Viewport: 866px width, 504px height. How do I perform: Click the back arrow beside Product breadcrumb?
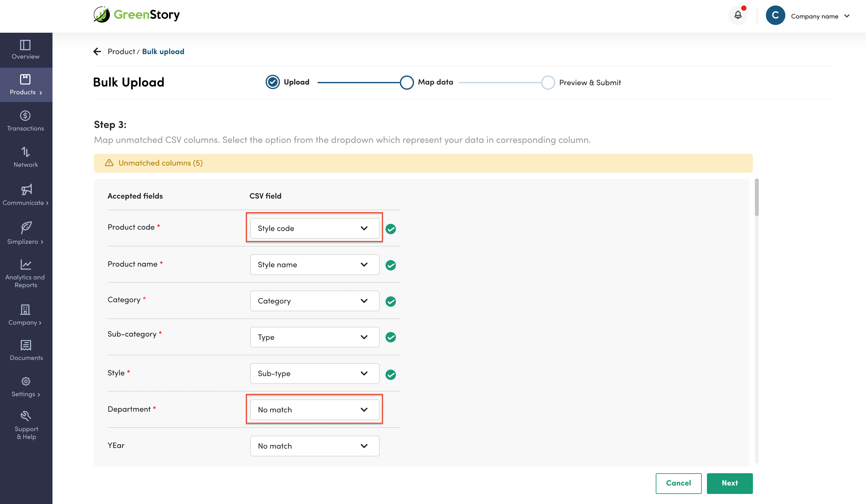(97, 52)
